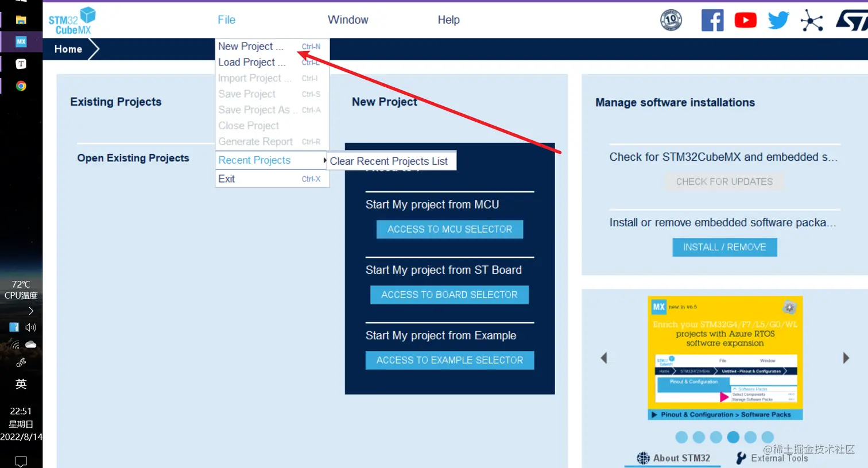
Task: Open the Typora T icon in taskbar
Action: tap(21, 64)
